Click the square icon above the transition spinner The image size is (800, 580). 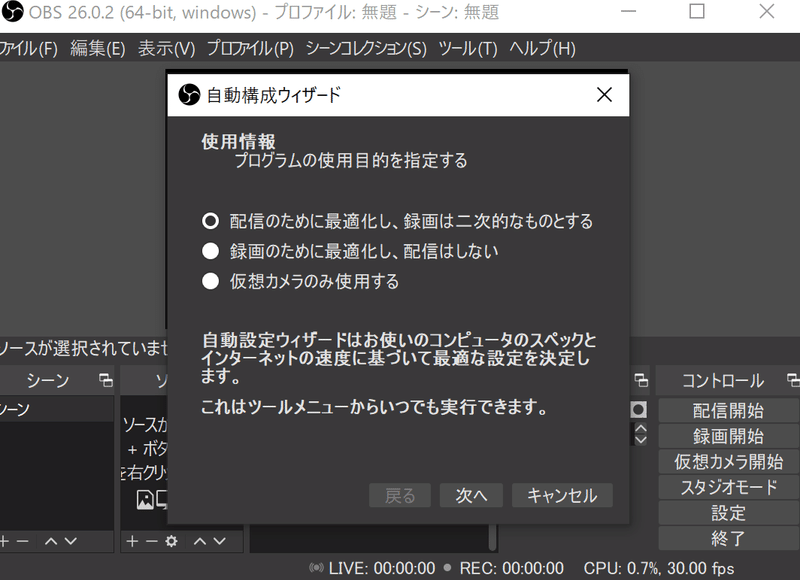point(638,410)
